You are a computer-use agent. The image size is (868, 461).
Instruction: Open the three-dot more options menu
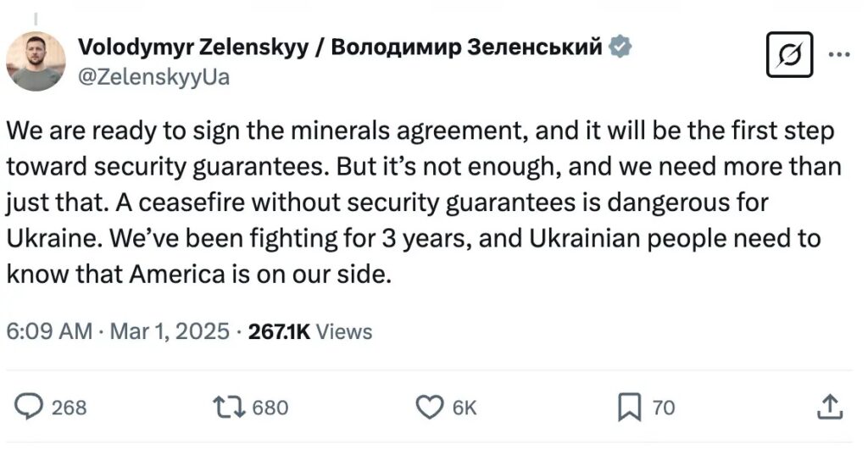pyautogui.click(x=838, y=53)
